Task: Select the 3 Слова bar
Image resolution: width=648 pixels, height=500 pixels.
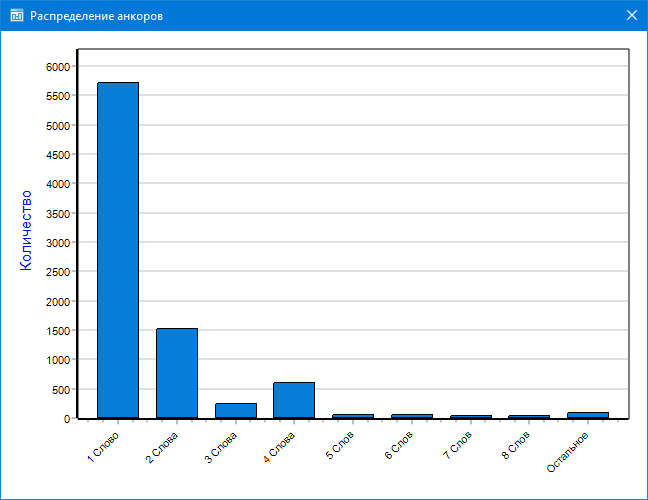Action: click(235, 411)
